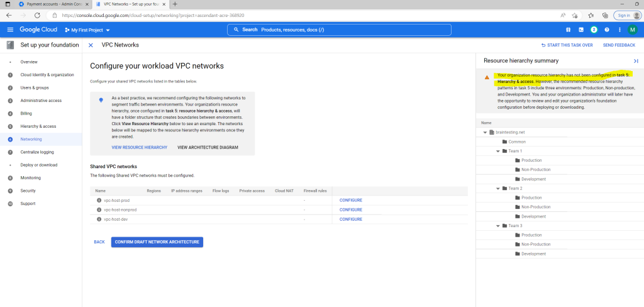Click the browser back arrow
Viewport: 644px width, 307px height.
pyautogui.click(x=9, y=15)
